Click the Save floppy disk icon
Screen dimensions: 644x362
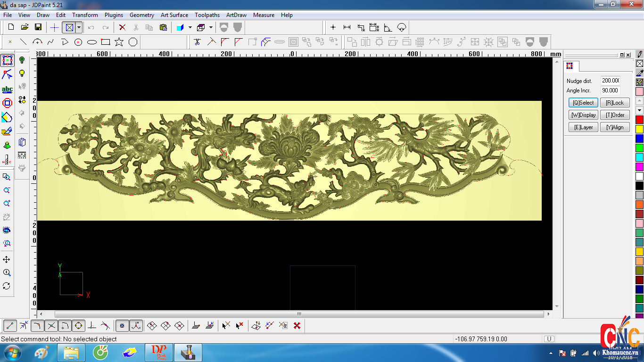[x=38, y=27]
